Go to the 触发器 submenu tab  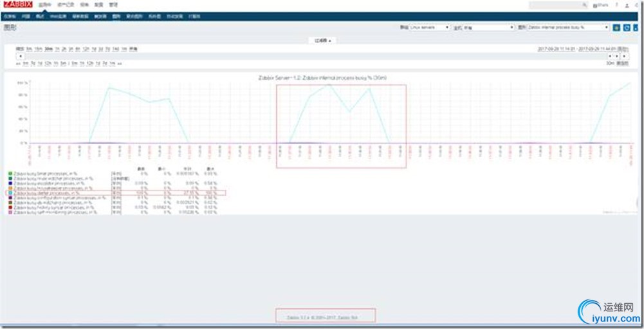pos(100,17)
